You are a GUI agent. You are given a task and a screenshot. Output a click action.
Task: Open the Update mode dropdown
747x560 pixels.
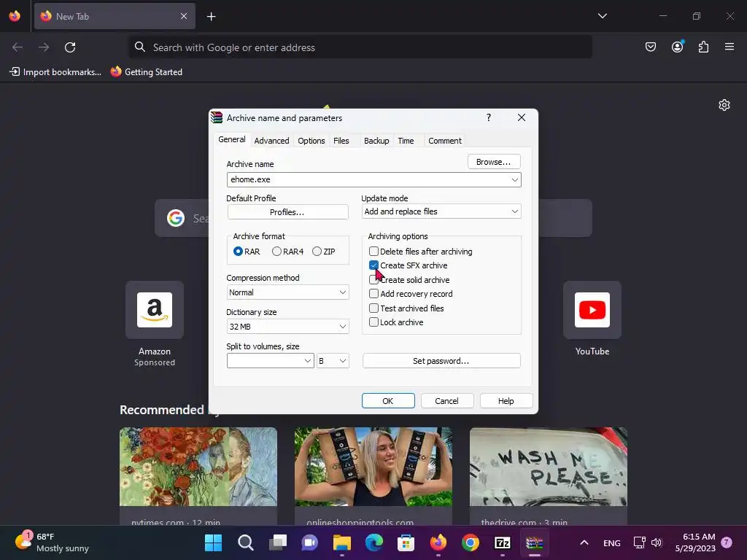point(441,211)
